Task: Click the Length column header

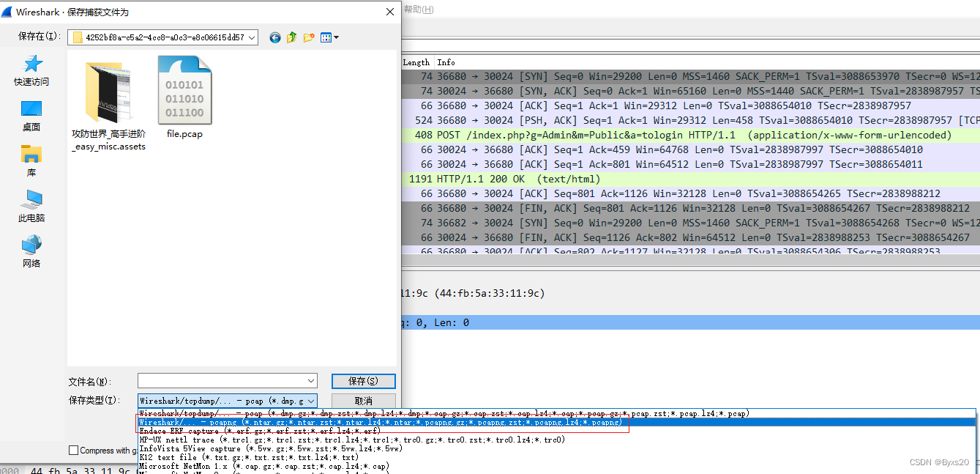Action: click(x=416, y=62)
